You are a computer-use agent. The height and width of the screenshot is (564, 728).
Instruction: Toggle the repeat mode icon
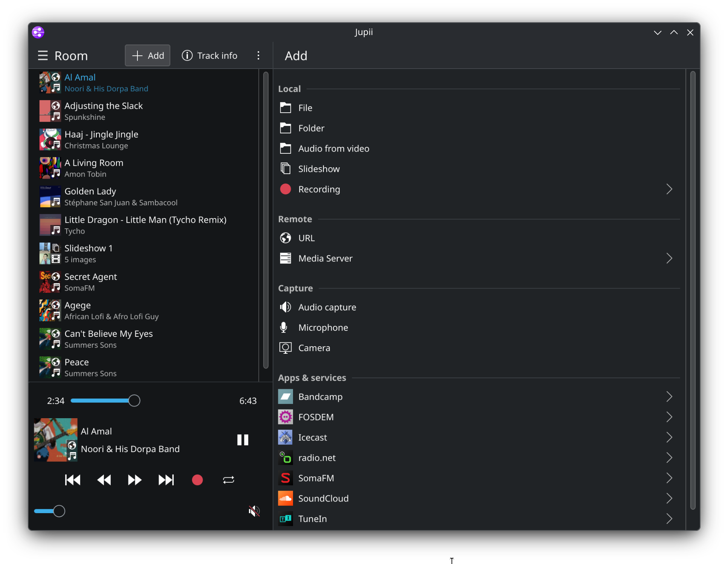click(228, 480)
